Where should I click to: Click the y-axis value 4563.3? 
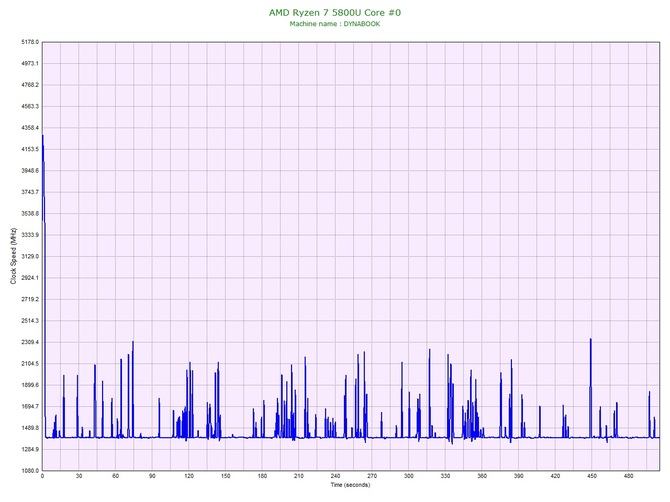click(30, 106)
